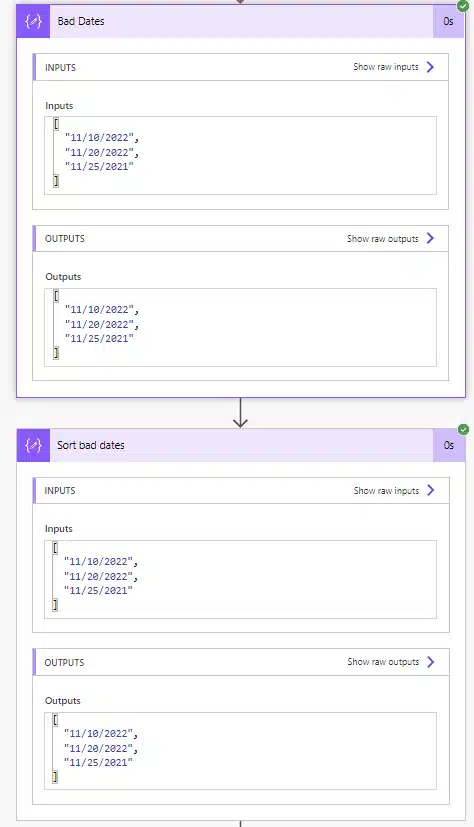
Task: Click the arrow connector between the two actions
Action: pos(240,413)
